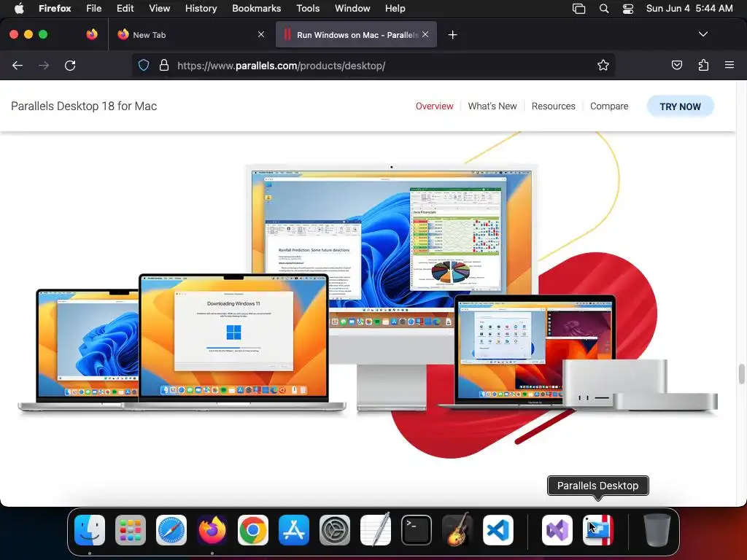Open the Trash in the Dock
747x560 pixels.
click(657, 529)
